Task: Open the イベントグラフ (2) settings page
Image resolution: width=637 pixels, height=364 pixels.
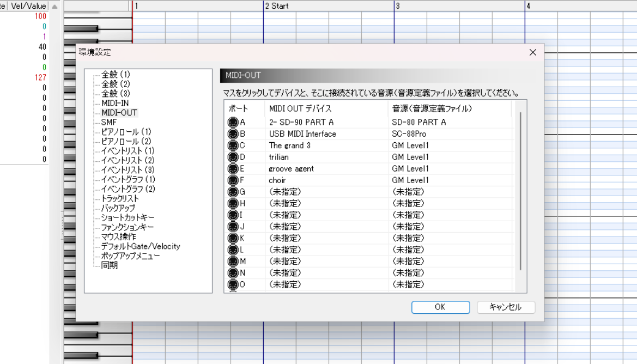Action: 128,189
